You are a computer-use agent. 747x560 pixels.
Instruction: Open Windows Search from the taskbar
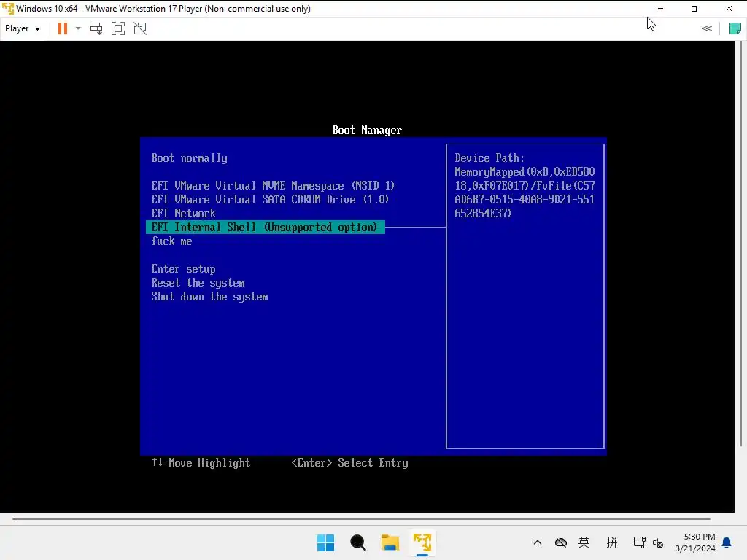357,542
